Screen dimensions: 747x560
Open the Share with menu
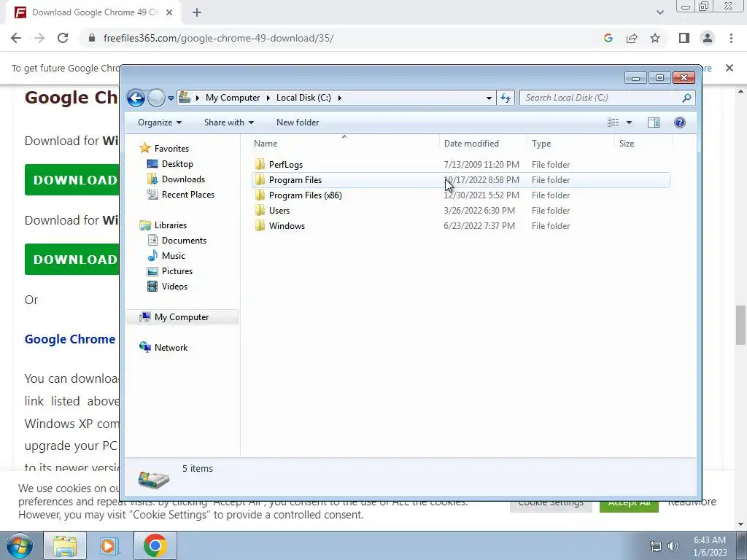click(228, 122)
